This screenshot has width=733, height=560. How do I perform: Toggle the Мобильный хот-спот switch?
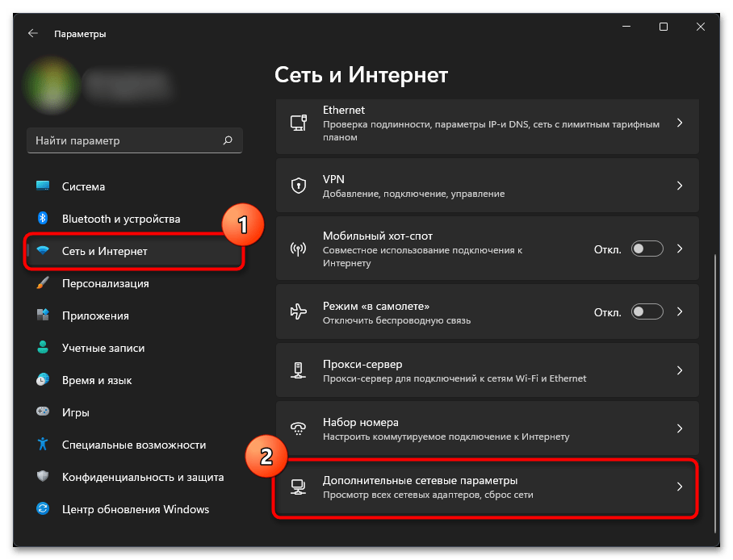coord(647,249)
